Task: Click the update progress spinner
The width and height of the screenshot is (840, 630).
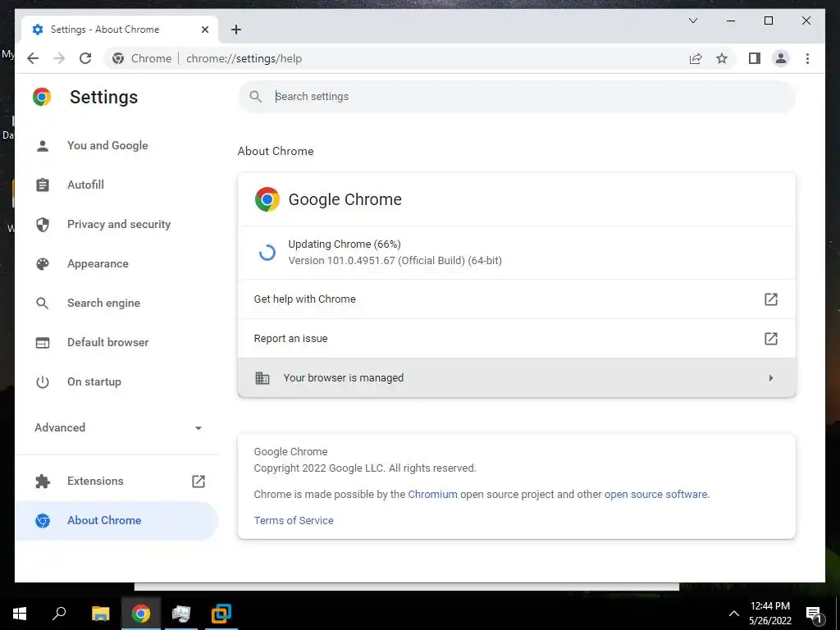Action: [267, 253]
